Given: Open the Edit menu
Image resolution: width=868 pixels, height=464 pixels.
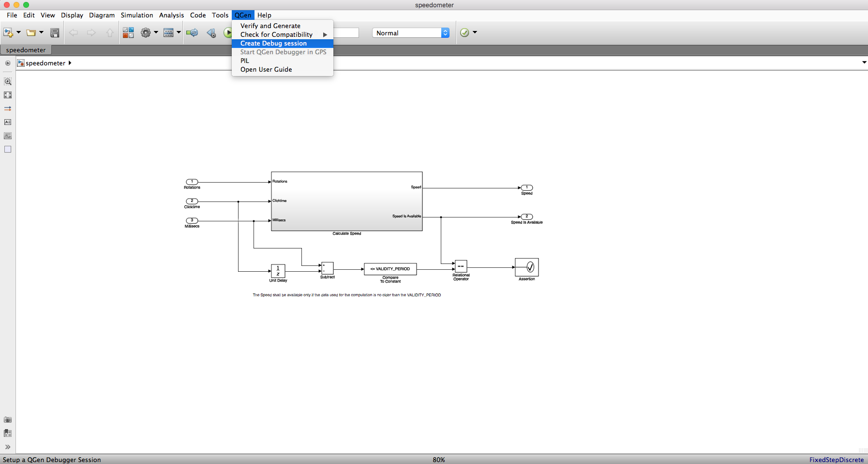Looking at the screenshot, I should pyautogui.click(x=29, y=15).
